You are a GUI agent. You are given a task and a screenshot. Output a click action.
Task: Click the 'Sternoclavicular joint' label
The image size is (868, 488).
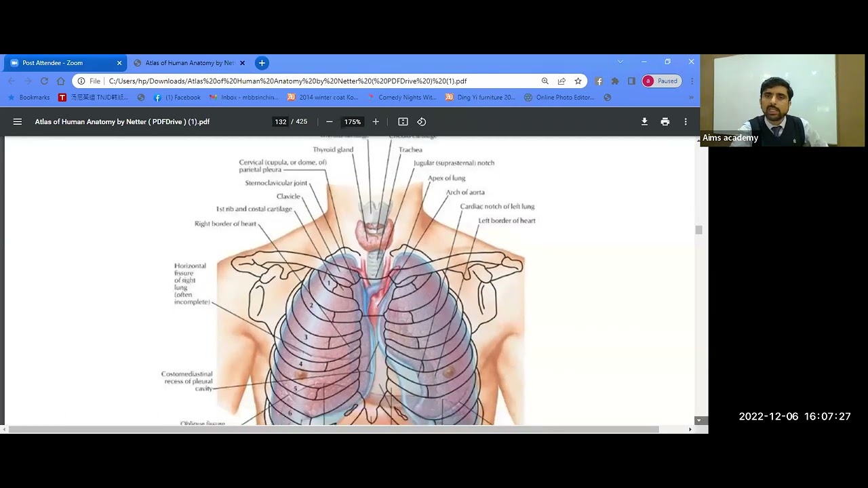click(x=276, y=183)
